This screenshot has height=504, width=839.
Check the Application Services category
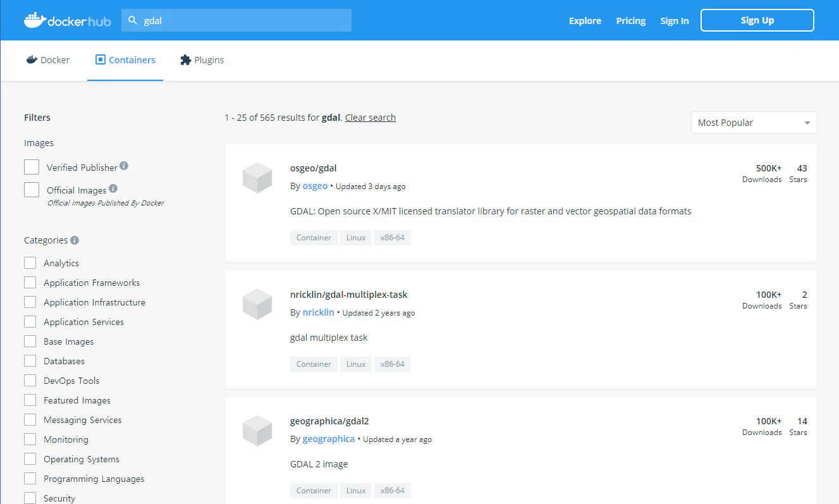(x=30, y=322)
